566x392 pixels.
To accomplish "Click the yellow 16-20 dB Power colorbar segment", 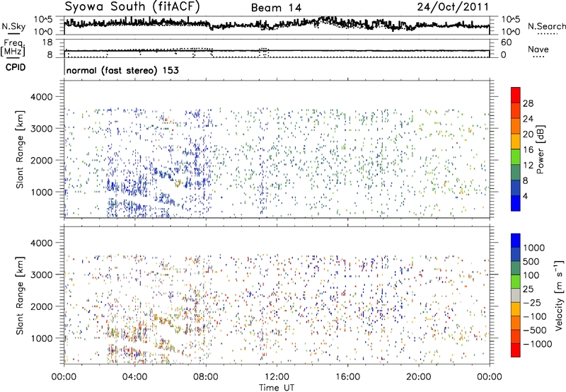I will tap(516, 141).
